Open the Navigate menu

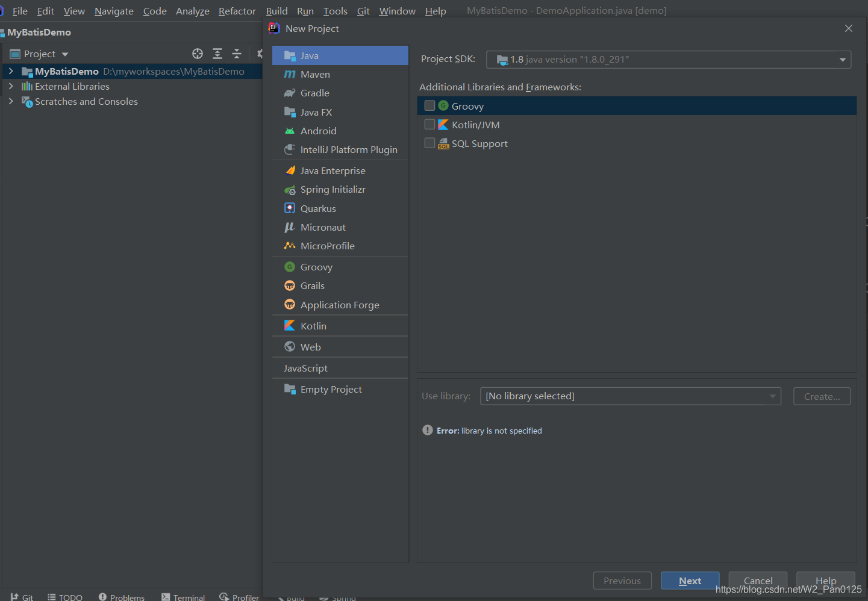coord(114,11)
